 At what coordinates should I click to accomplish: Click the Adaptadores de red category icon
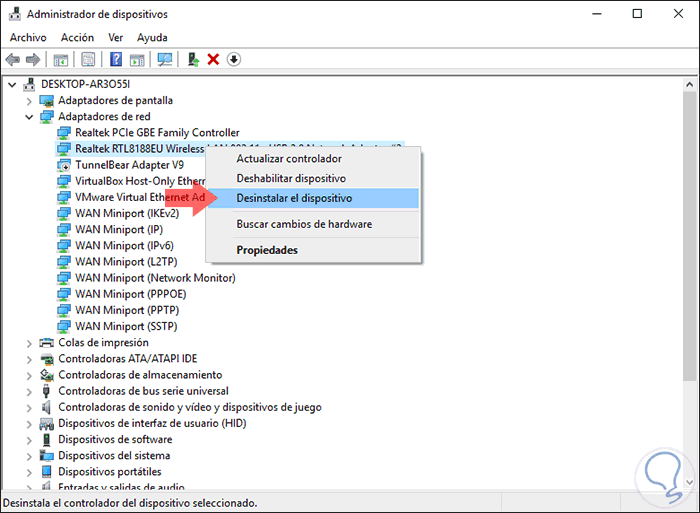[46, 117]
